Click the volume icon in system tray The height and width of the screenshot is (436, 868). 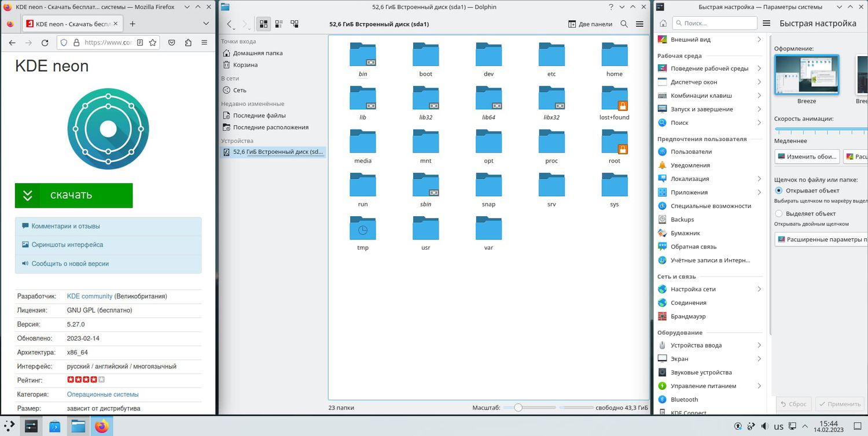(765, 426)
